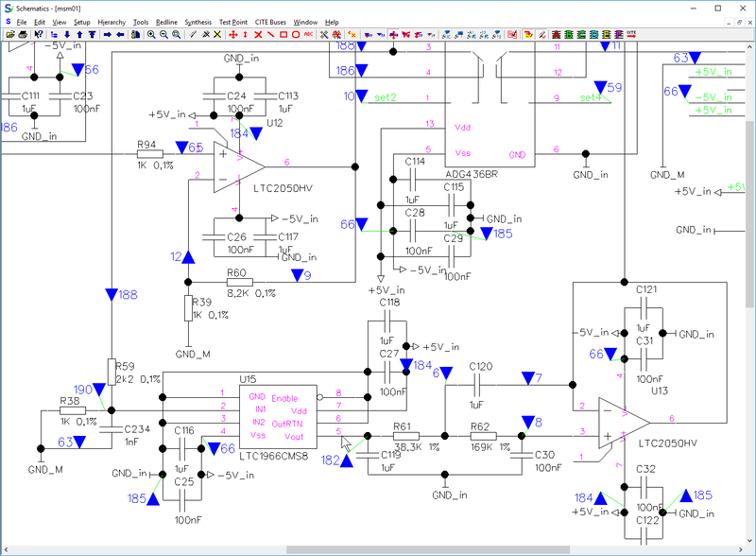Select the red ABC text tool
Viewport: 756px width, 556px height.
point(309,34)
